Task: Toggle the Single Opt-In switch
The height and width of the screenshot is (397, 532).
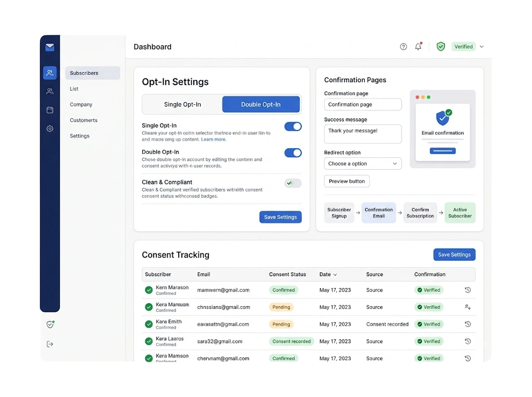Action: (x=293, y=127)
